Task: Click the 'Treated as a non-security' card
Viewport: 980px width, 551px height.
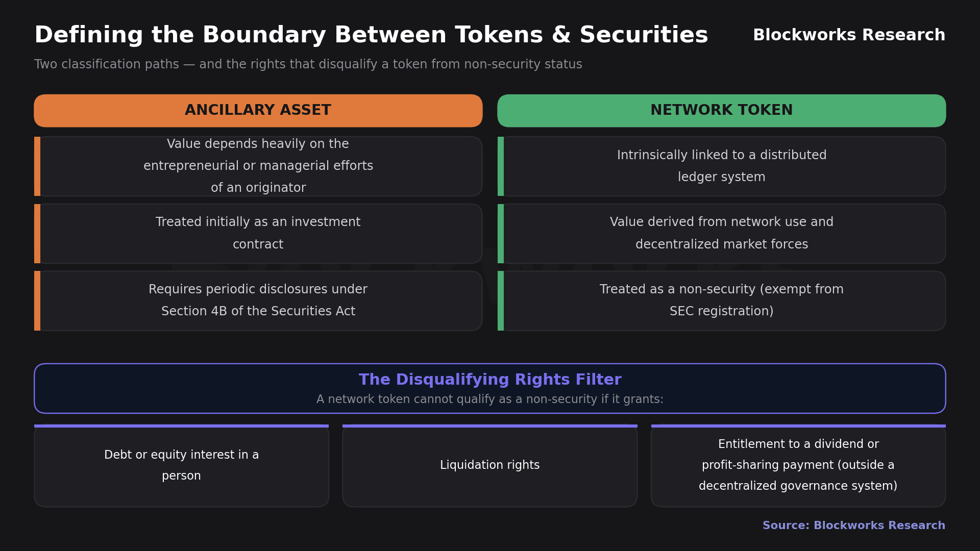Action: (721, 300)
